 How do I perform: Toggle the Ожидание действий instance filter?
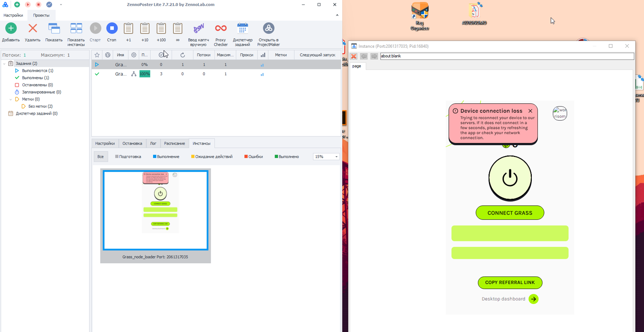tap(212, 157)
